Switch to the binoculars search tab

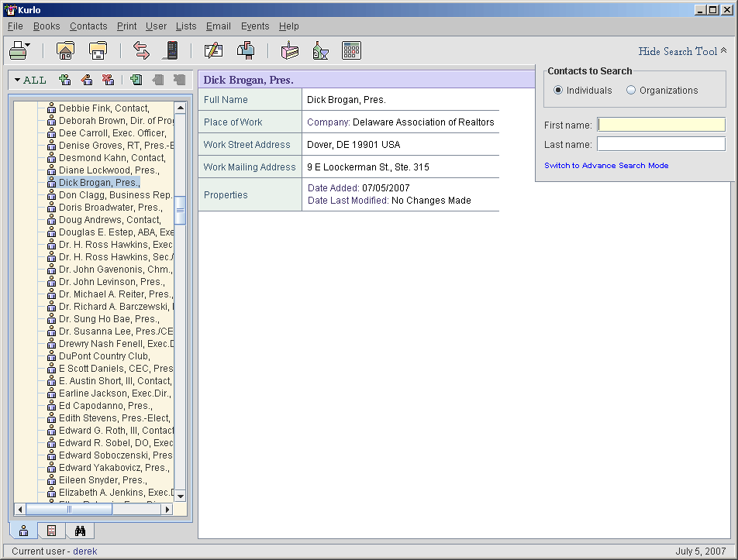tap(80, 531)
